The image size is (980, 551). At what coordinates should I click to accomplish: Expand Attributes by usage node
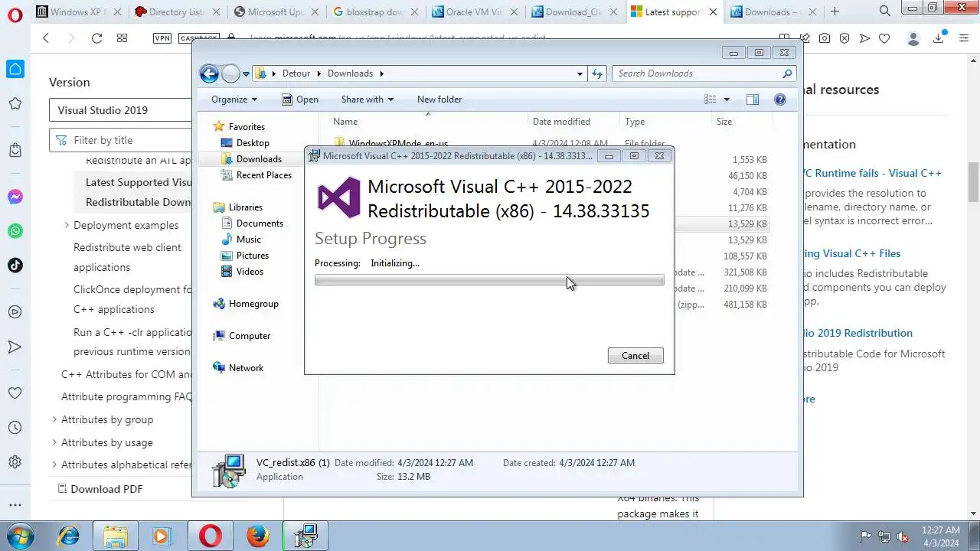[54, 442]
